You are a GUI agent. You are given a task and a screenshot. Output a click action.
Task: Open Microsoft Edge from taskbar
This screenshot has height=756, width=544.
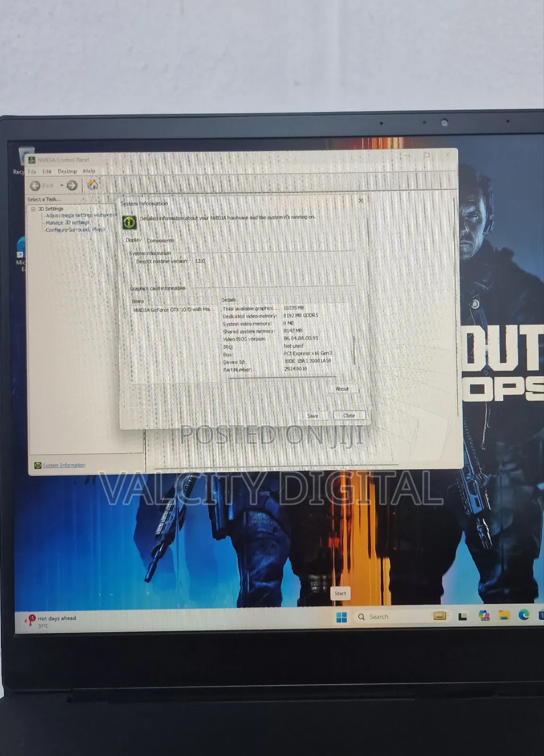click(x=524, y=614)
